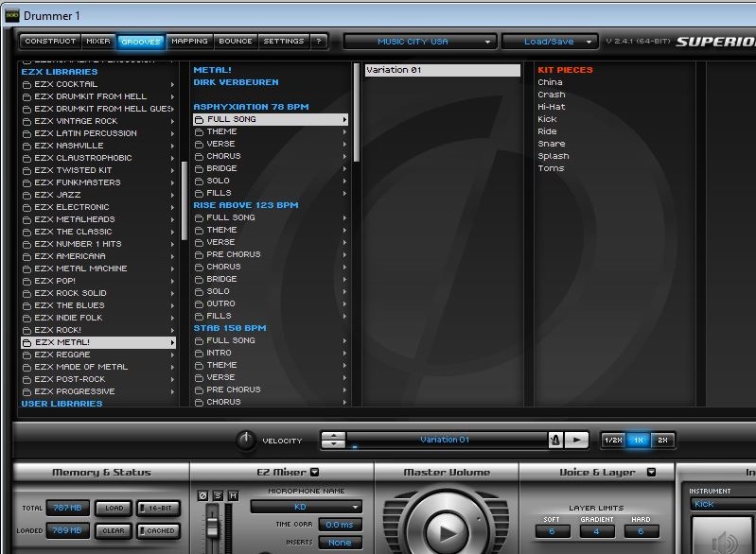Select the GROOVES tab
The width and height of the screenshot is (756, 554).
[141, 42]
